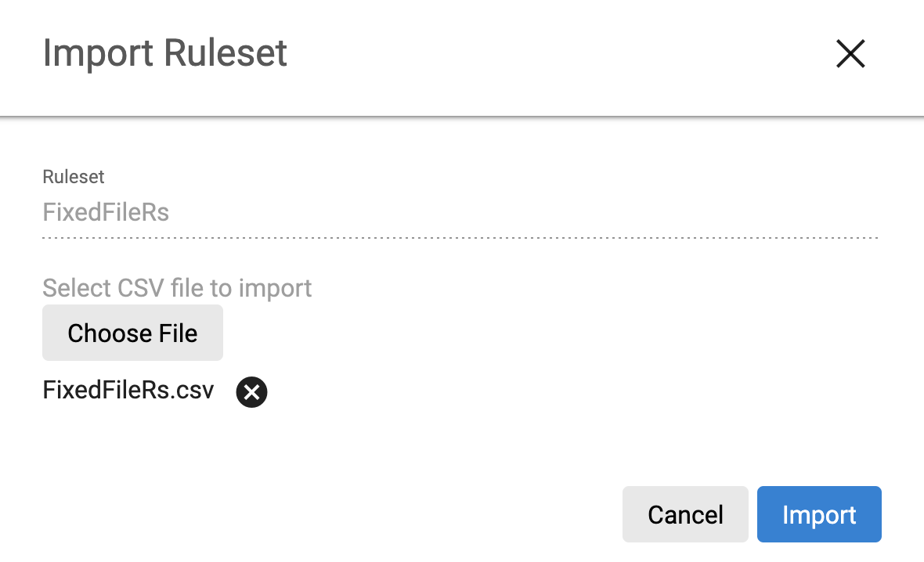Click the Ruleset field label

73,177
